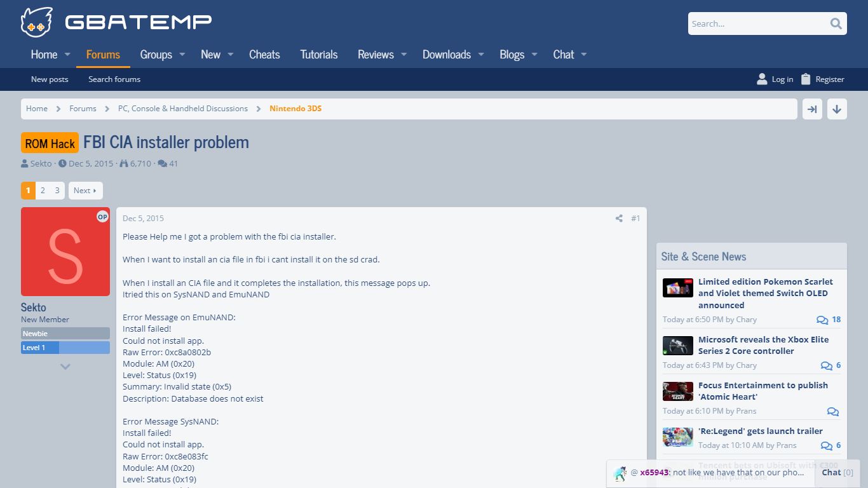Open Dec 5, 2015 thread date link
The image size is (868, 488).
coord(91,164)
